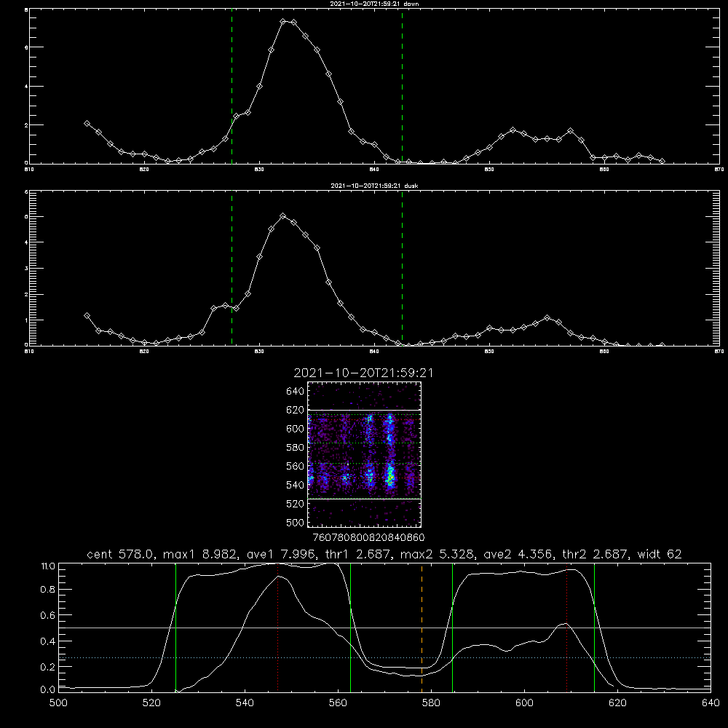Click heatmap x-axis tick labels 760 to 860
Screen dimensions: 728x728
[x=368, y=537]
